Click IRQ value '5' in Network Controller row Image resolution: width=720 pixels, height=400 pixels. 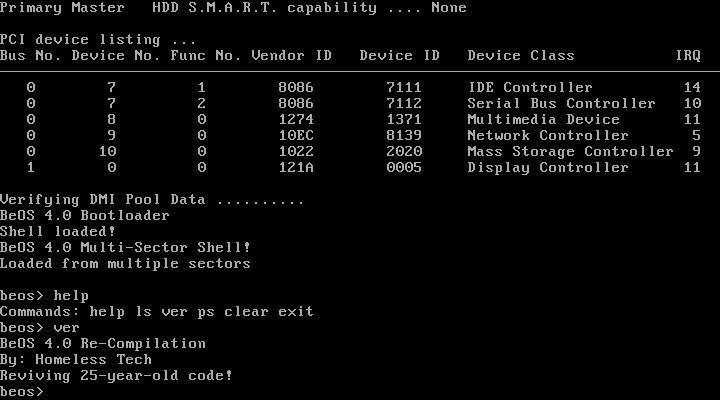[x=697, y=136]
